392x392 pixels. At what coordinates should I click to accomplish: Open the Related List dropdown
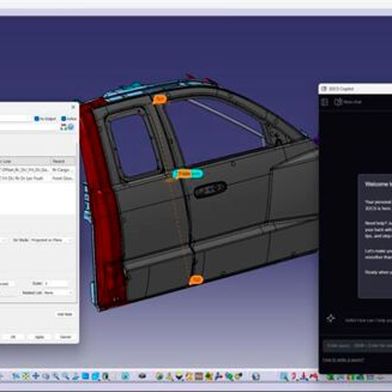tap(58, 292)
